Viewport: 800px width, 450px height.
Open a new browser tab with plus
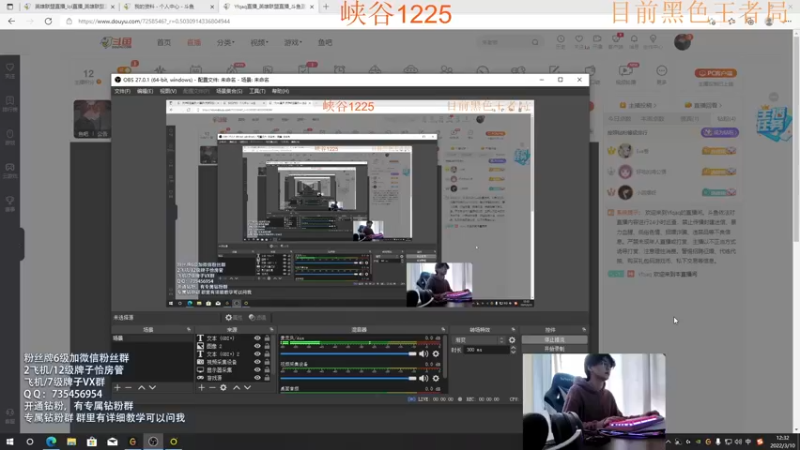(x=326, y=7)
